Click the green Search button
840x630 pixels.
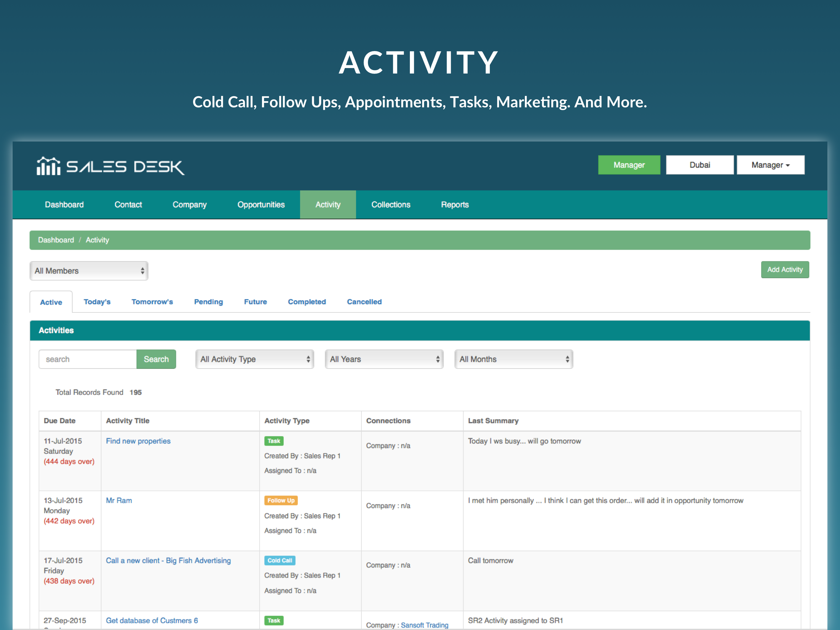point(156,359)
